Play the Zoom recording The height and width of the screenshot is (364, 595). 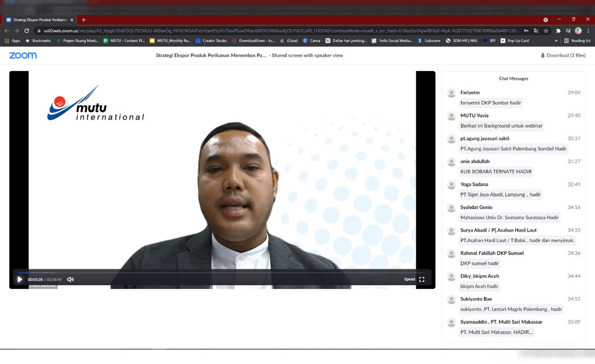[20, 279]
